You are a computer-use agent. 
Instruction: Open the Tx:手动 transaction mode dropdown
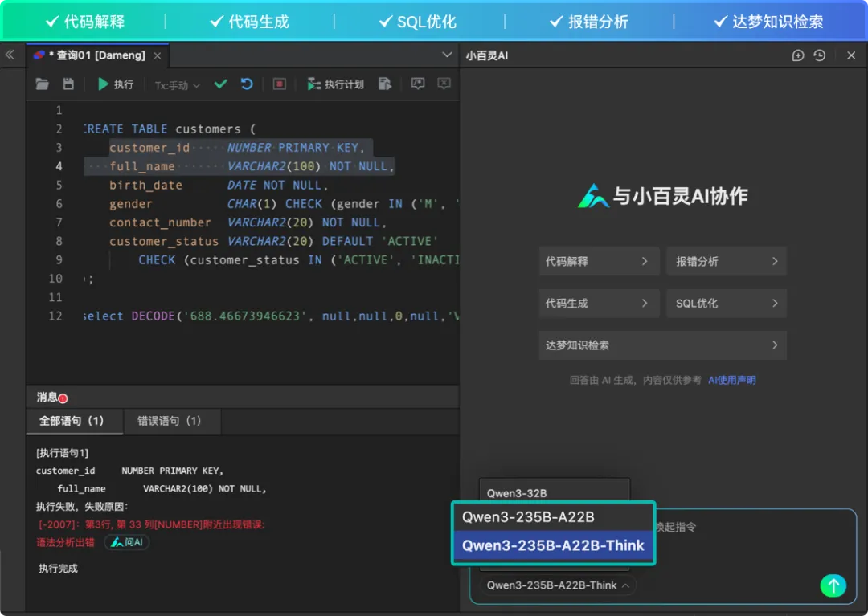tap(177, 85)
